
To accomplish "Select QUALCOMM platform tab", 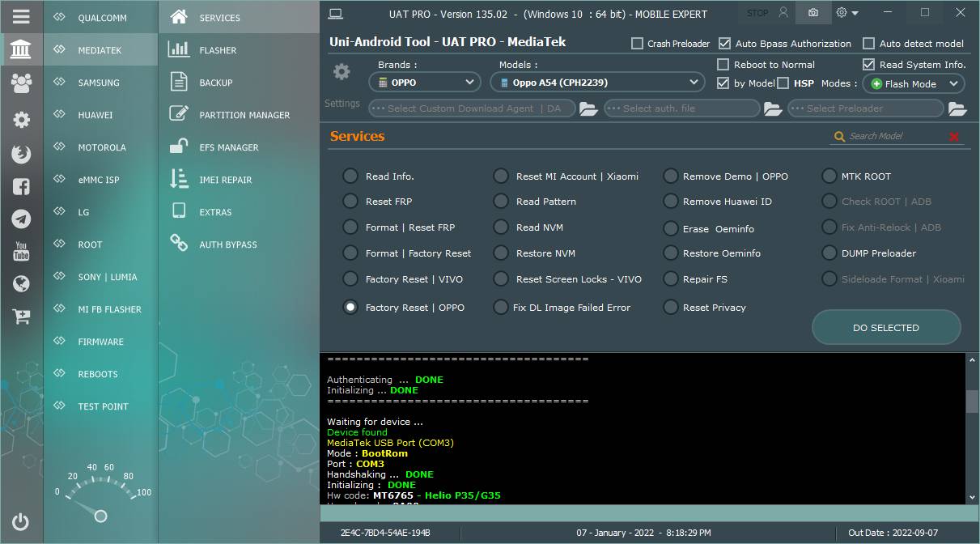I will coord(100,18).
